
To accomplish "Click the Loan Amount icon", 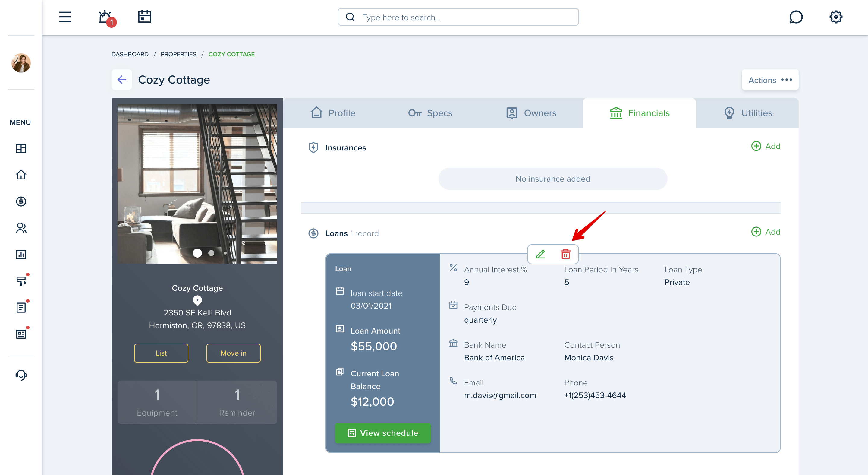I will point(340,329).
